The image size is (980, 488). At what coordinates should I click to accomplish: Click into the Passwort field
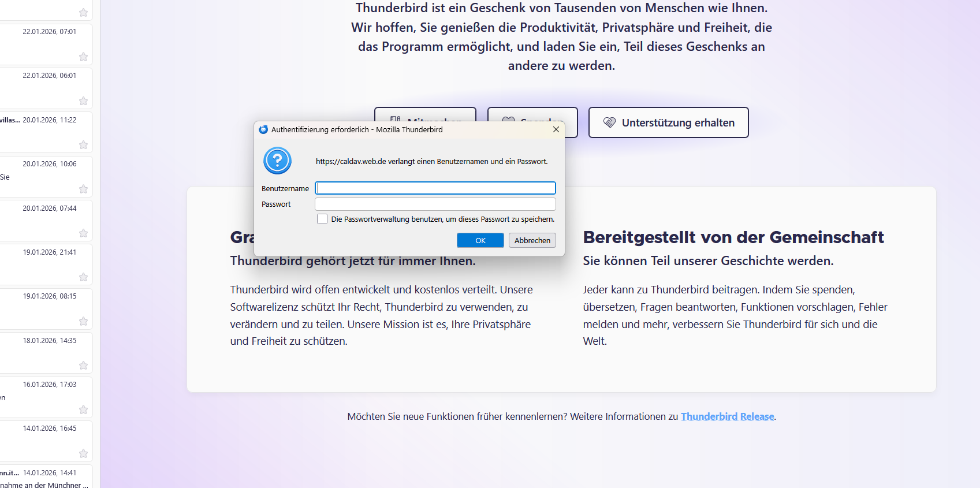click(435, 204)
